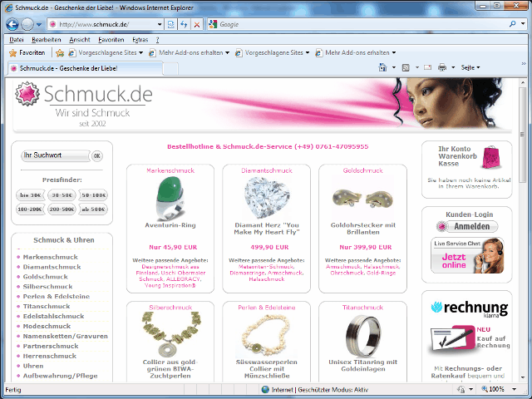Screen dimensions: 532x399
Task: Open the Datei menu
Action: (17, 40)
